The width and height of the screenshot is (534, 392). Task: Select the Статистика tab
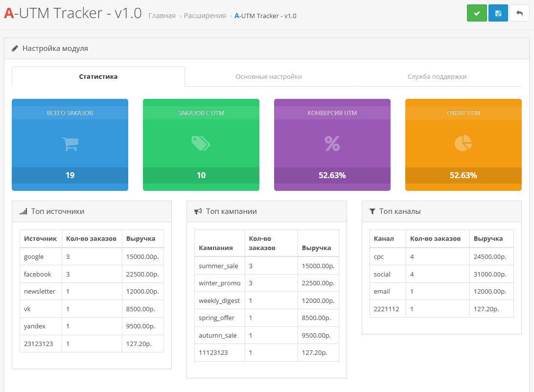coord(98,77)
